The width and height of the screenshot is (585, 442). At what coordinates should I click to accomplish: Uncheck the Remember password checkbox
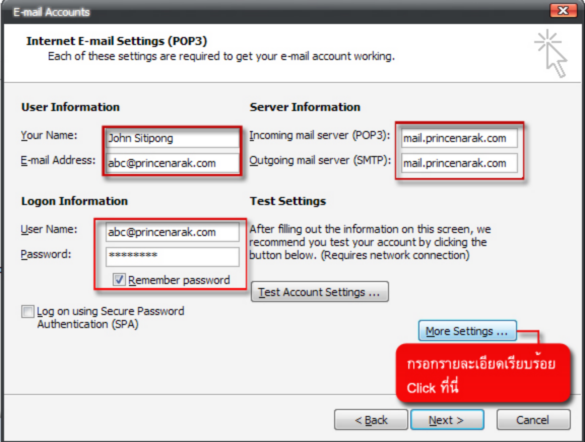pyautogui.click(x=119, y=280)
